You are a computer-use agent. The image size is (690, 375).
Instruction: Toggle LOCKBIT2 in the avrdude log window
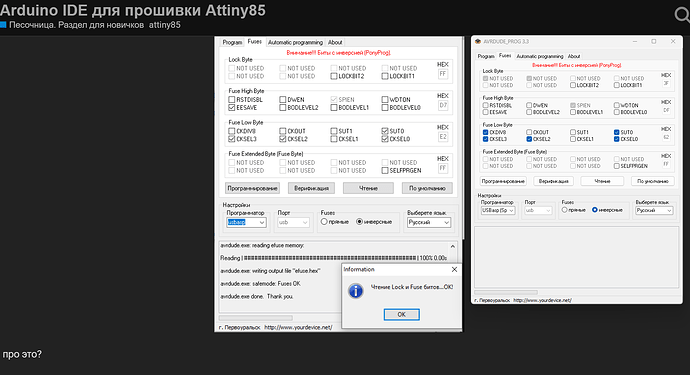point(334,76)
